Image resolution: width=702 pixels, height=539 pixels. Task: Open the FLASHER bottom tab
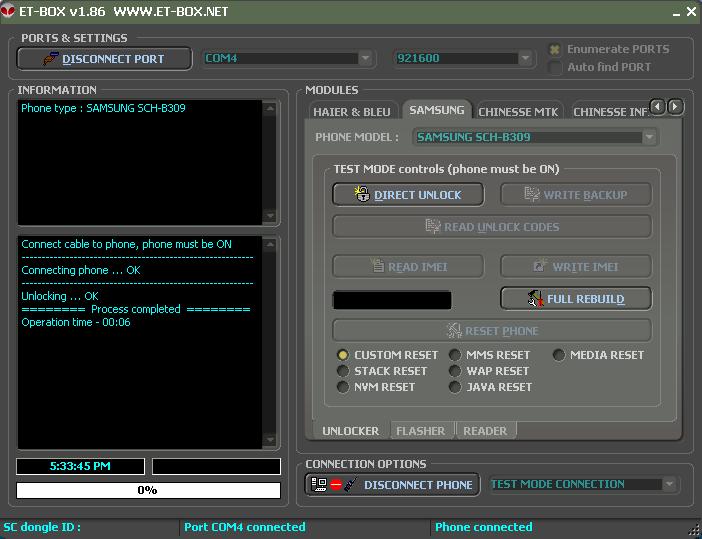pyautogui.click(x=421, y=431)
